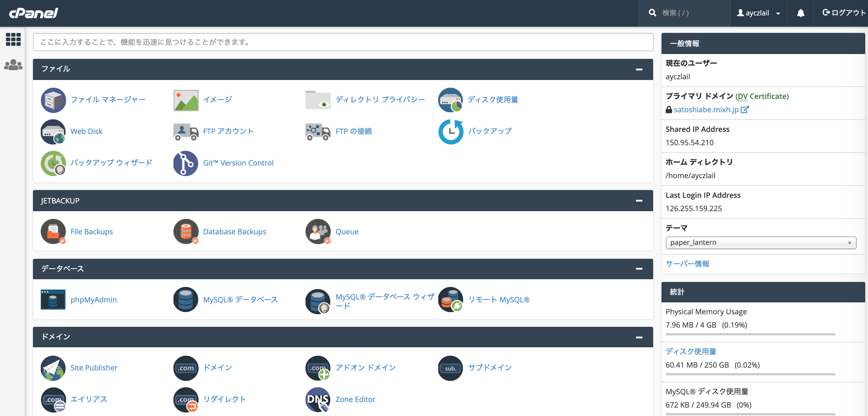Viewport: 868px width, 416px height.
Task: Open the Remote MySQL icon
Action: coord(451,300)
